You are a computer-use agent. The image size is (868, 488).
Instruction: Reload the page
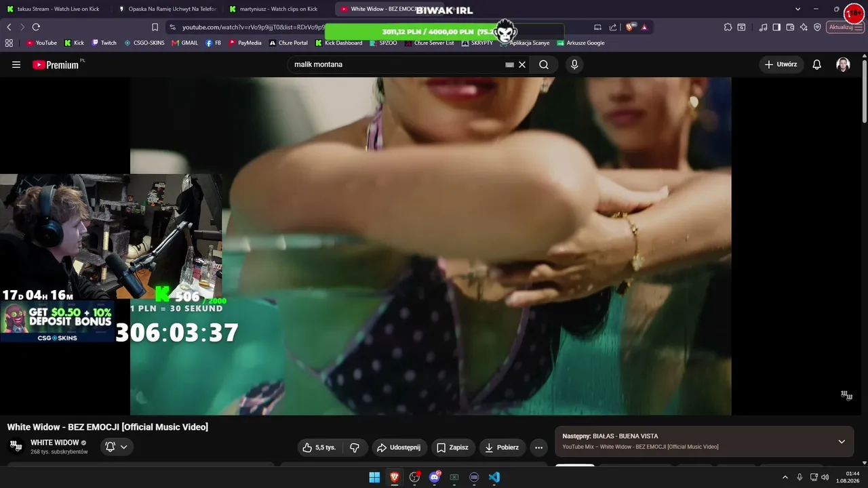36,27
